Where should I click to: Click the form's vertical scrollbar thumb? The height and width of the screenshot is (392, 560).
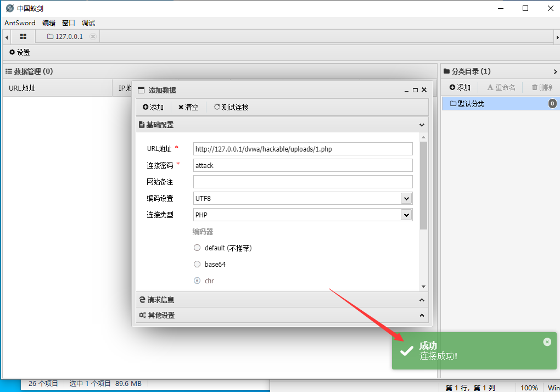424,186
